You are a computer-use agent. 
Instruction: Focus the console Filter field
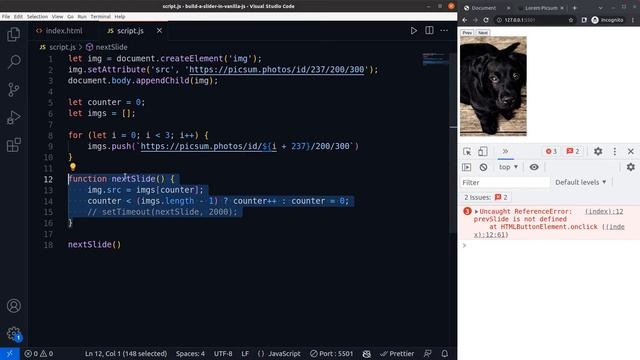[x=505, y=182]
